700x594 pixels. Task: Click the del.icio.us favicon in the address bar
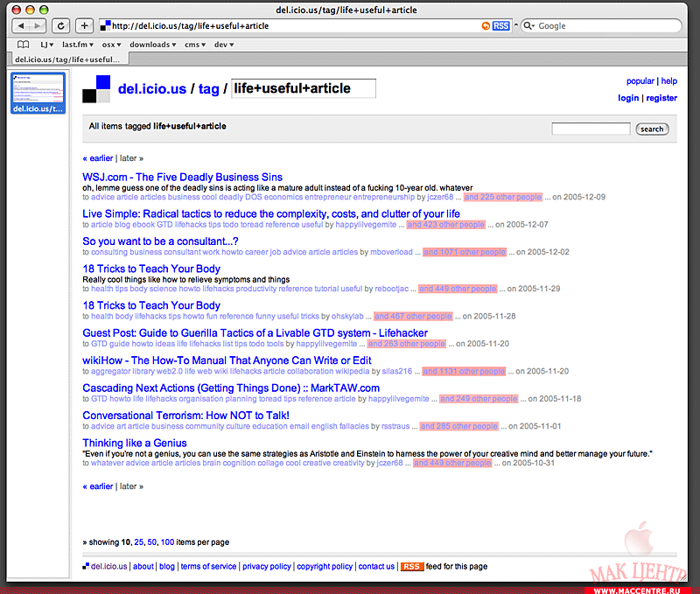point(105,26)
